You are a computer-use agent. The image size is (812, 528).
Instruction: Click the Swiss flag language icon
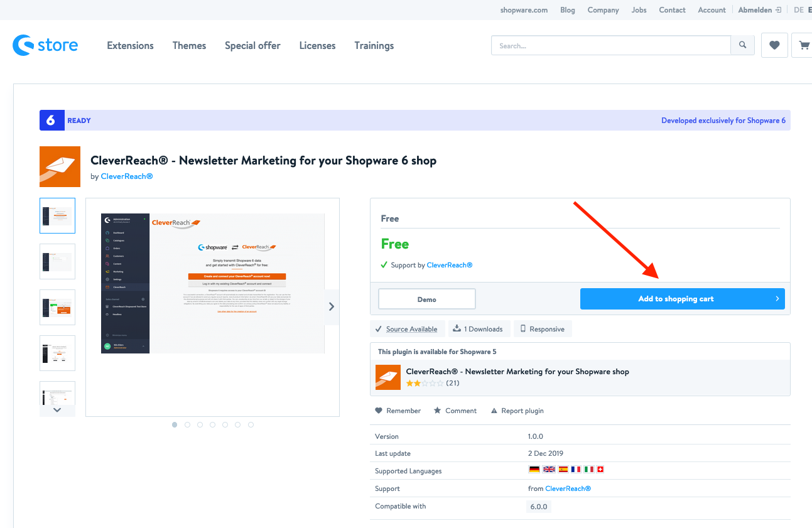(600, 469)
